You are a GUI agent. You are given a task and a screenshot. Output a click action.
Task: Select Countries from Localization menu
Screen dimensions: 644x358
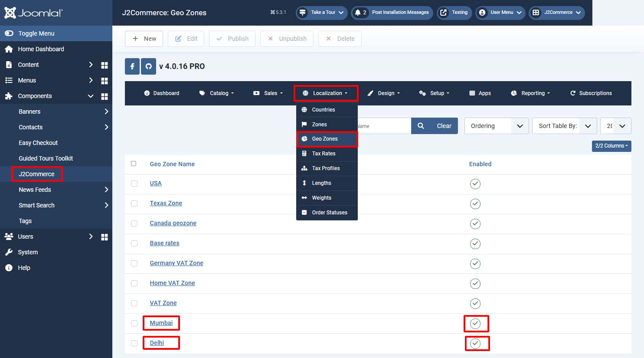[327, 110]
